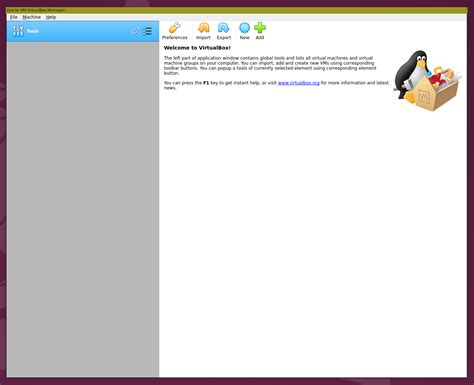Open the Tools list menu icon

tap(147, 31)
